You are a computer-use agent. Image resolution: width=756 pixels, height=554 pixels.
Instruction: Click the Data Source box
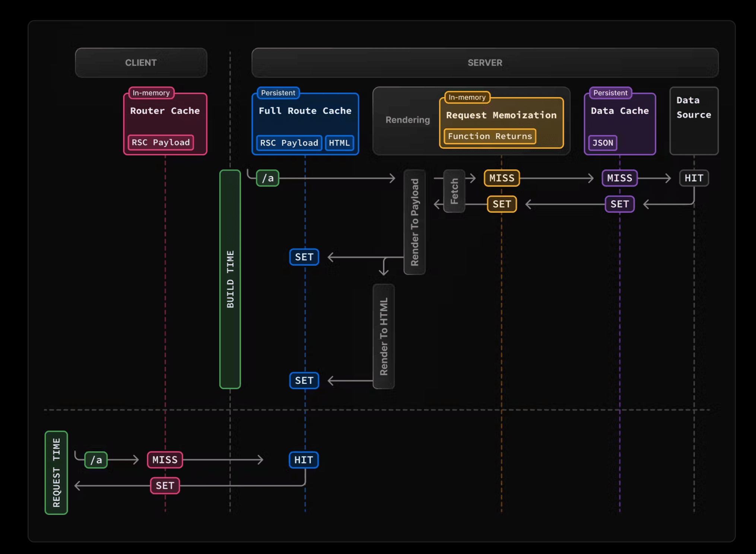click(x=693, y=121)
